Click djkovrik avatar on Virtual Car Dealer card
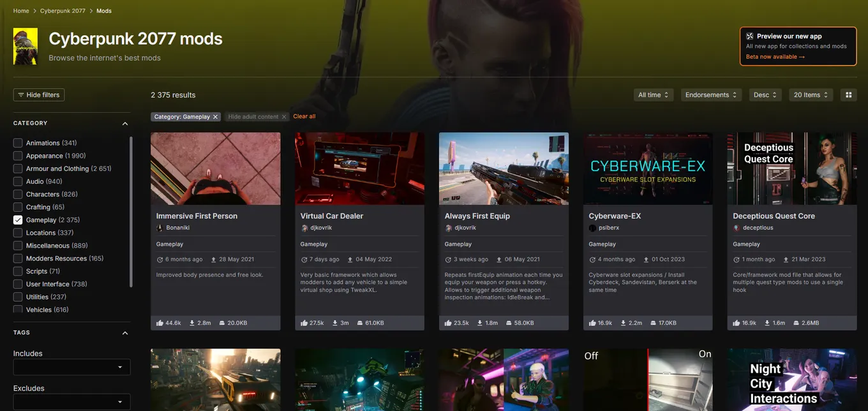The image size is (868, 411). click(304, 228)
